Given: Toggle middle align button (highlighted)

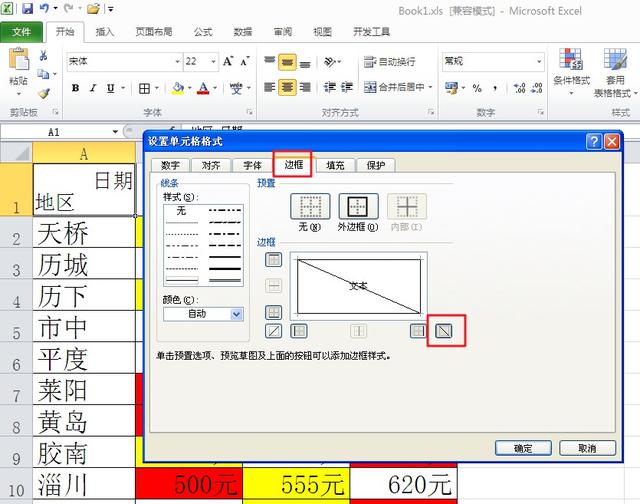Looking at the screenshot, I should [x=287, y=62].
